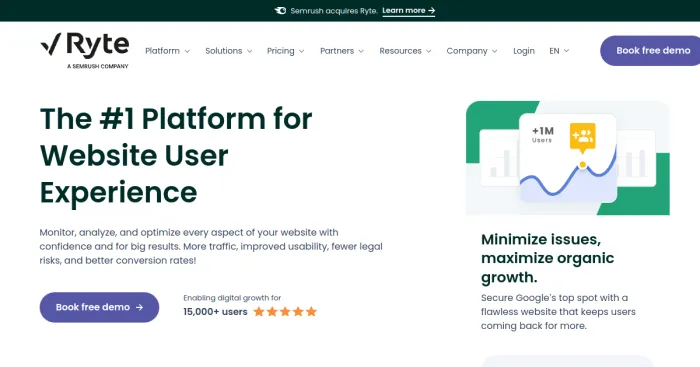Click hero Book free demo button

pos(99,307)
